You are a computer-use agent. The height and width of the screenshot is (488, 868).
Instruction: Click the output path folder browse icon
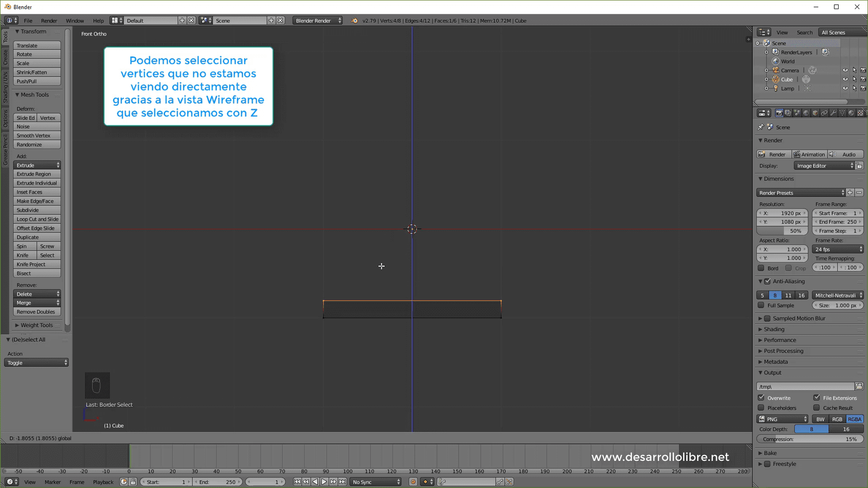859,387
